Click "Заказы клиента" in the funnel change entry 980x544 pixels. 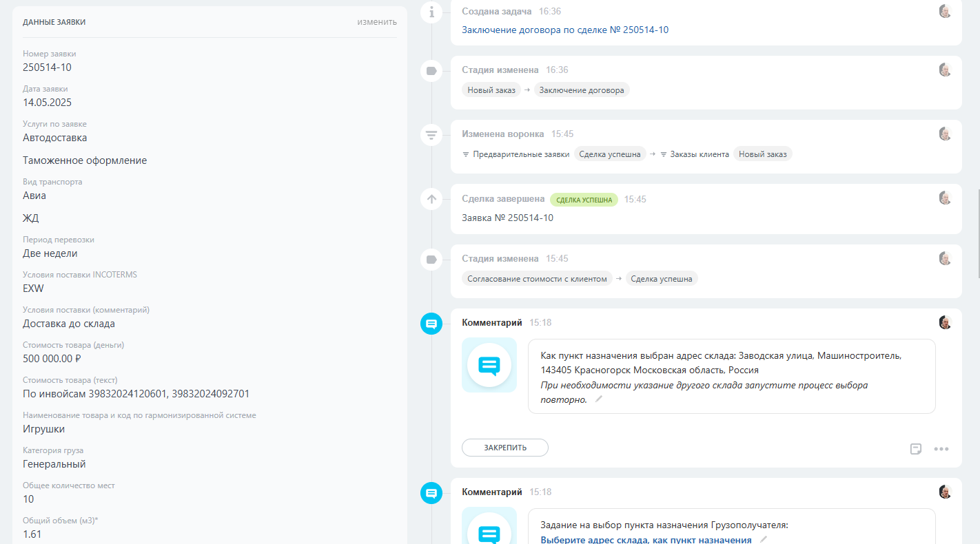pos(700,154)
